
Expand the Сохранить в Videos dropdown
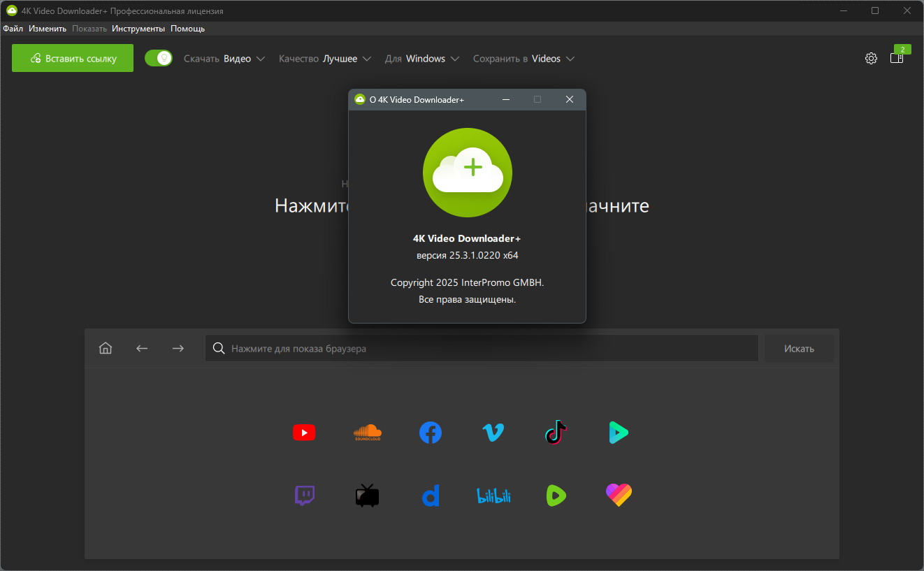click(x=524, y=59)
